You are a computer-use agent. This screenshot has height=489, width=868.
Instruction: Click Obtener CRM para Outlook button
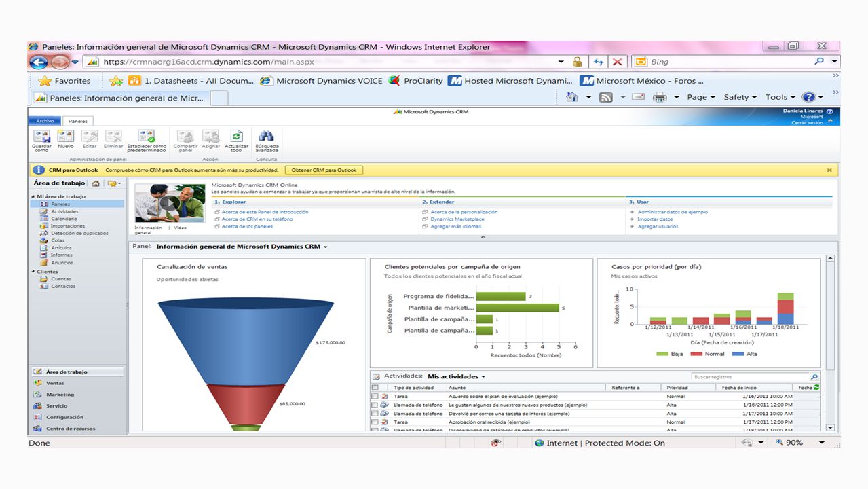[324, 170]
